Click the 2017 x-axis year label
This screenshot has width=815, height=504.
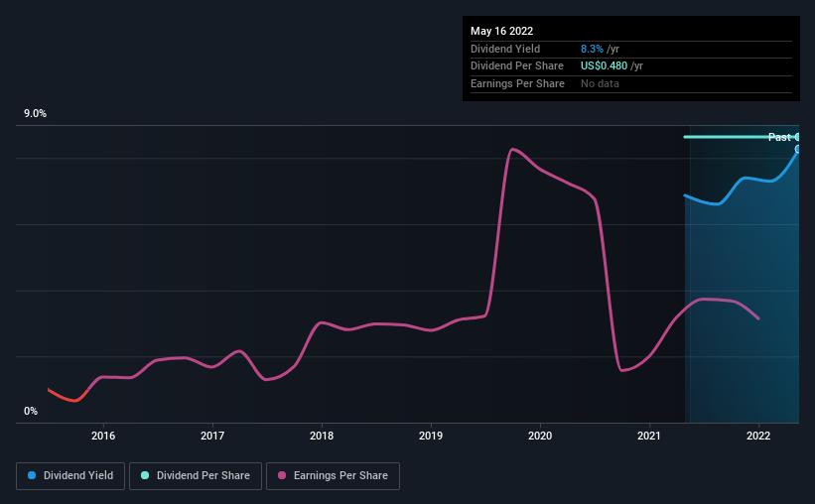point(212,436)
